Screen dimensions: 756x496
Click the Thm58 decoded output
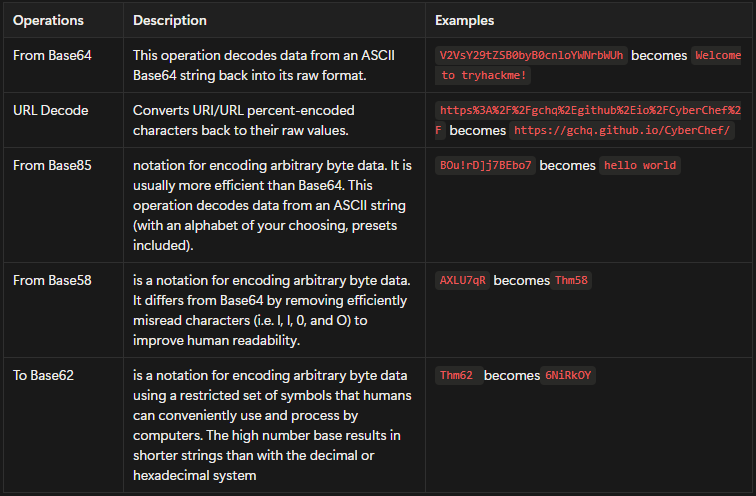571,281
